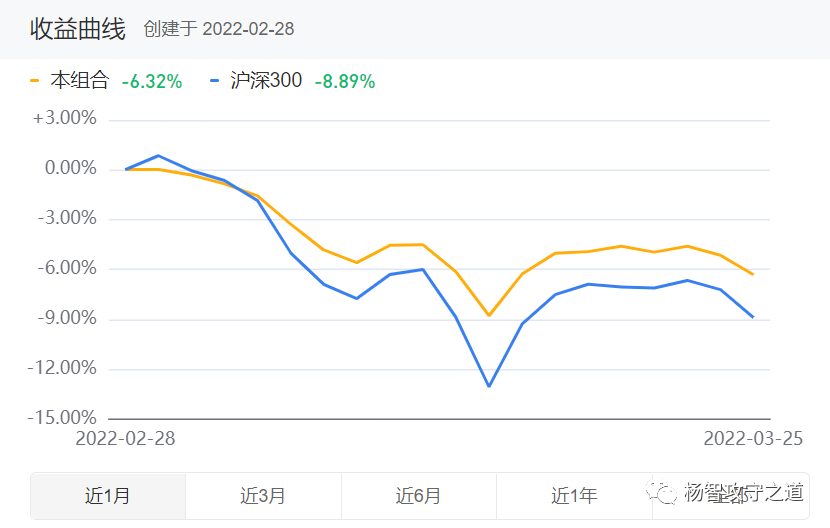Click the 收益曲线 section title
The height and width of the screenshot is (528, 830).
click(78, 29)
